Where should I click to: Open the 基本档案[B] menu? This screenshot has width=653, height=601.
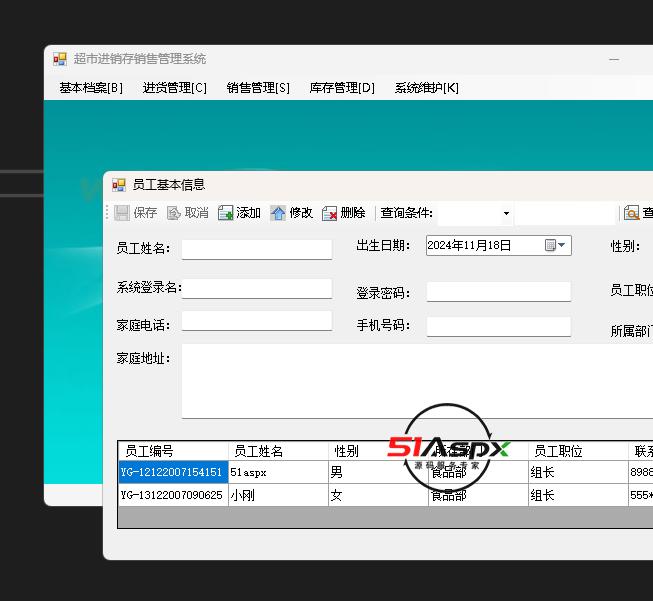91,88
